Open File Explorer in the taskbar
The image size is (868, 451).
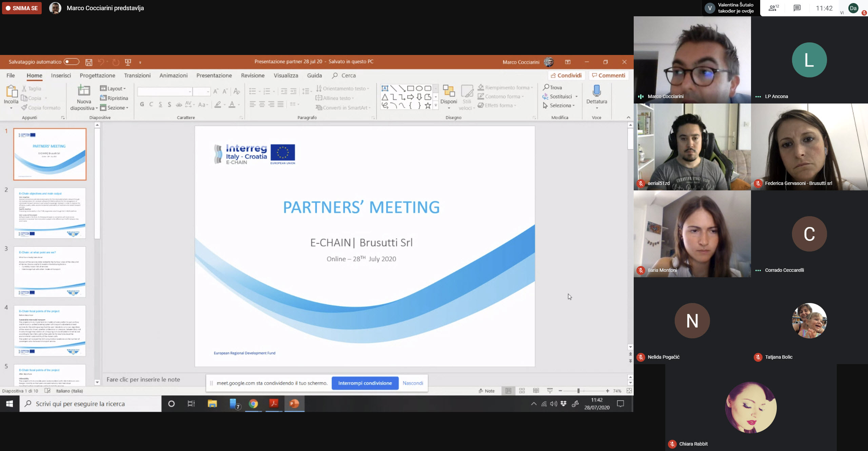[x=212, y=404]
